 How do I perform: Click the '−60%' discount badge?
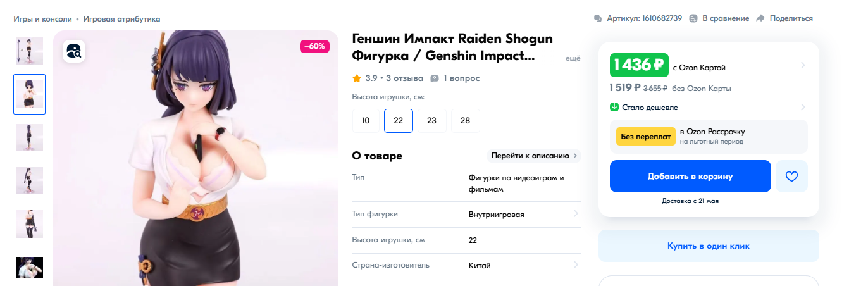pyautogui.click(x=314, y=46)
